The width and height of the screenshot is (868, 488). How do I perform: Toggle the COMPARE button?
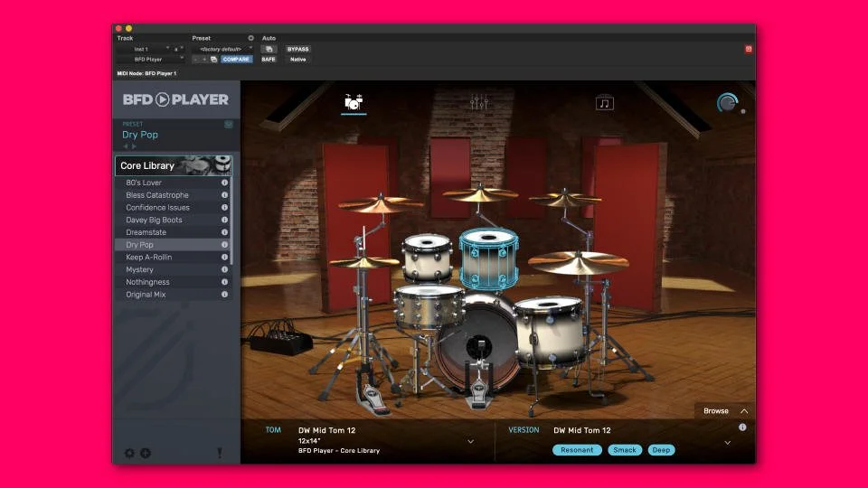(x=236, y=60)
